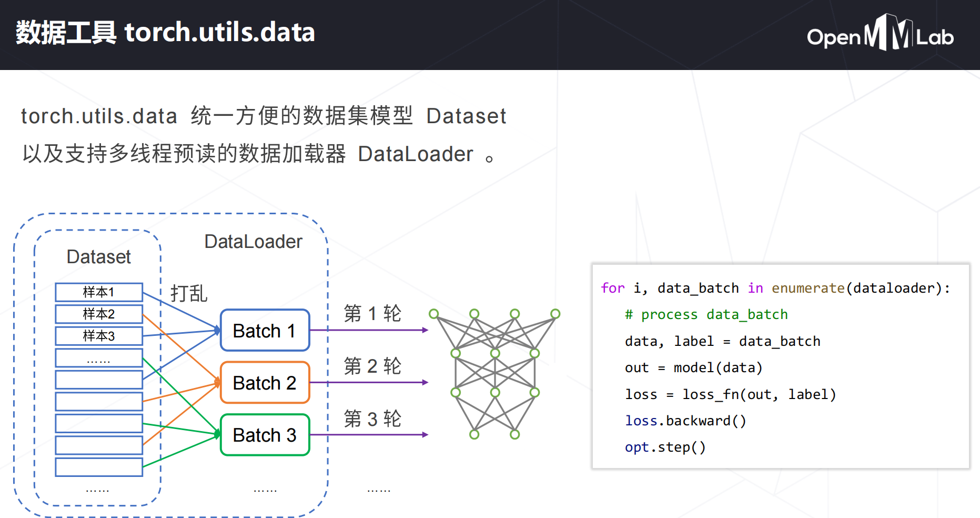Image resolution: width=980 pixels, height=518 pixels.
Task: Select the 样本3 box in Dataset
Action: pos(99,336)
